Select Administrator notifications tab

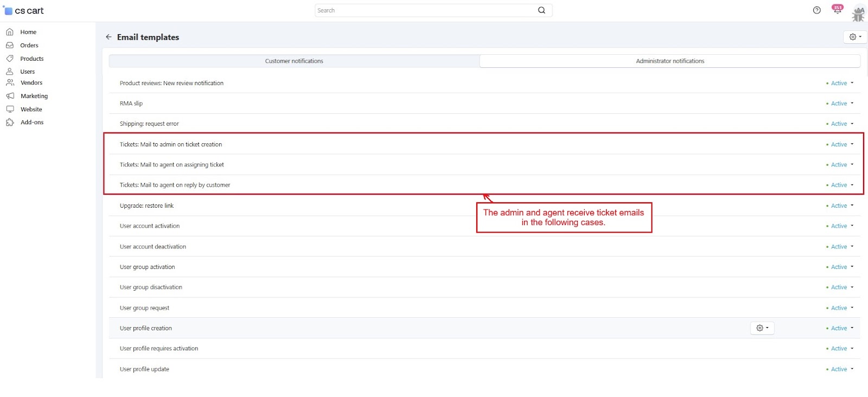(670, 61)
